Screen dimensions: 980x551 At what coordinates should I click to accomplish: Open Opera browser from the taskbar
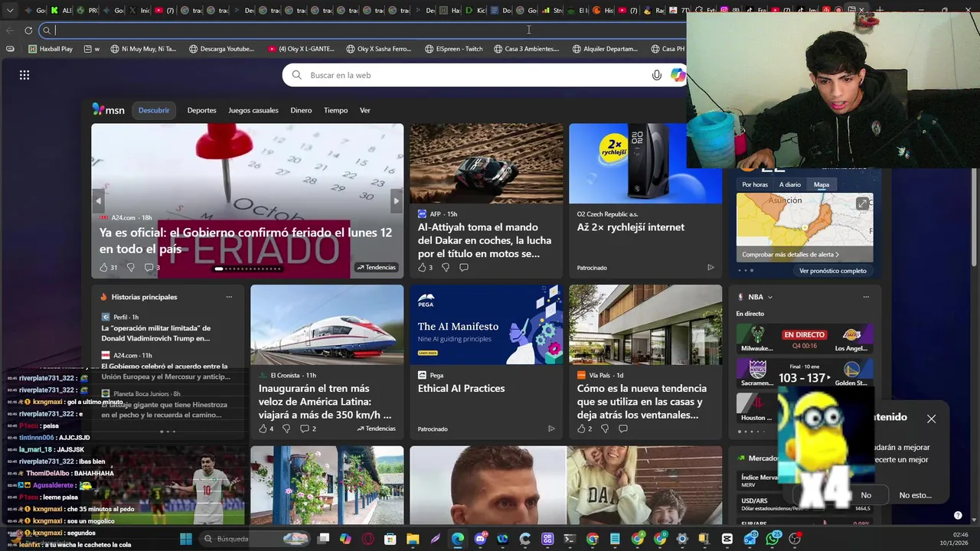click(x=367, y=539)
